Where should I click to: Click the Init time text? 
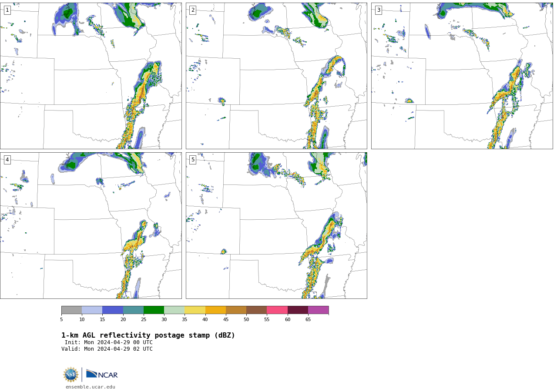tap(109, 342)
